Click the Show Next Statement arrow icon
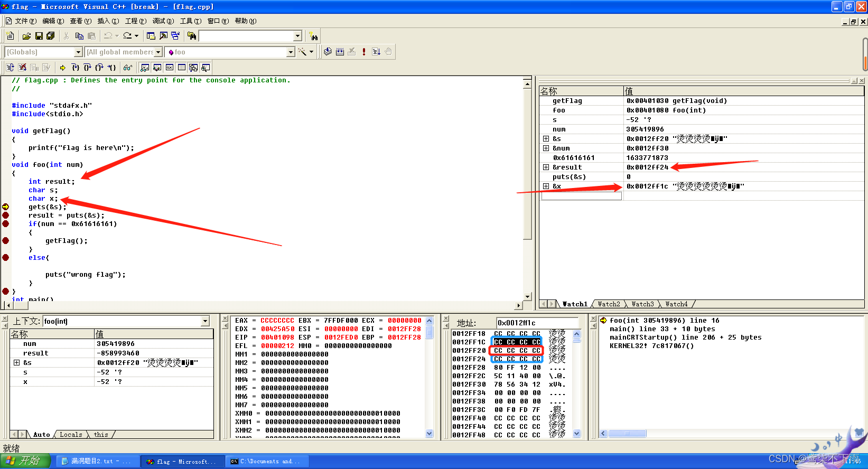Screen dimensions: 868x469 (x=63, y=67)
